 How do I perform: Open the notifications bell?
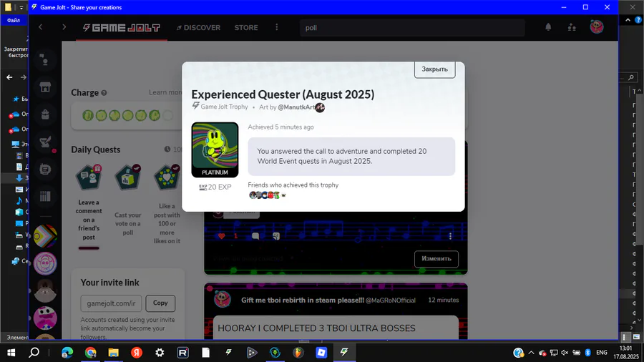click(x=548, y=27)
